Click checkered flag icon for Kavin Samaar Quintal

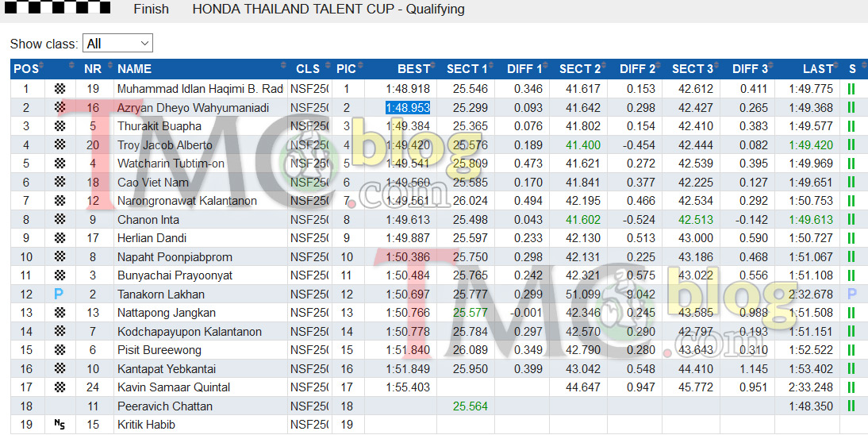60,387
